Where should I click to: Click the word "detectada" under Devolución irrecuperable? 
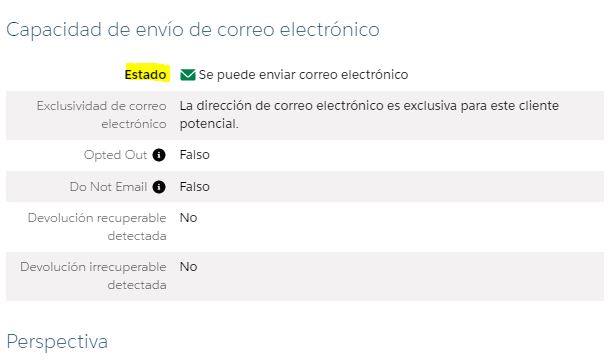[x=137, y=285]
